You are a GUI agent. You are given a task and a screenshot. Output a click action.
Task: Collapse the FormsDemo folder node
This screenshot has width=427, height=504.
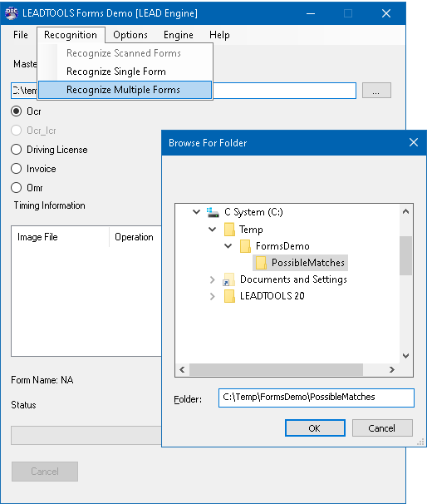(x=228, y=246)
